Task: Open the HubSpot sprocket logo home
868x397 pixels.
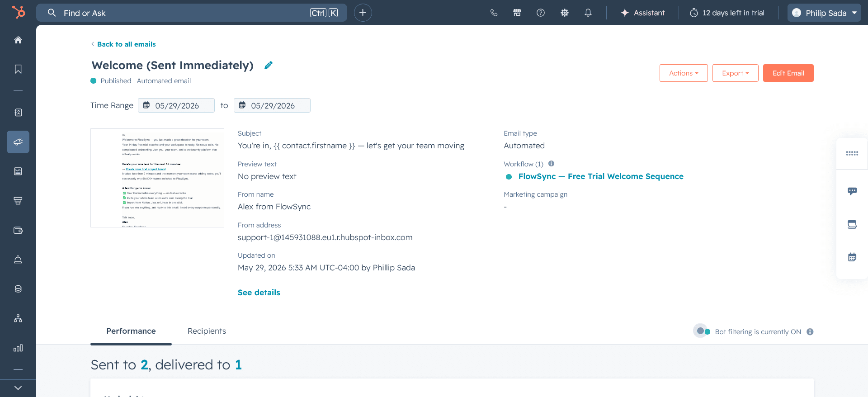Action: tap(19, 12)
